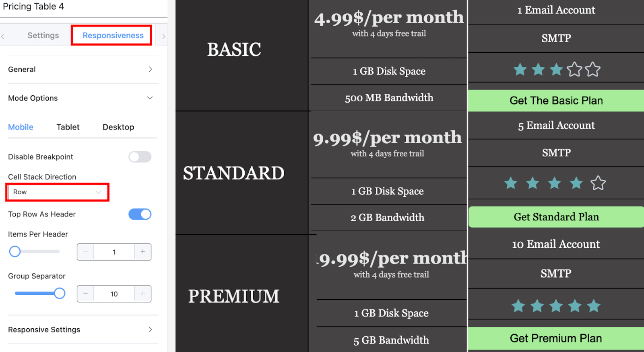Click the Get The Basic Plan button
644x352 pixels.
[x=556, y=100]
